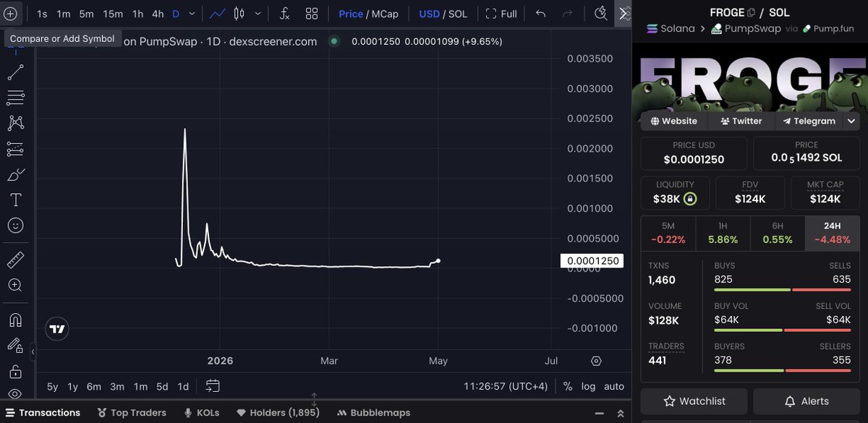Redo the chart action
This screenshot has height=423, width=868.
[568, 14]
